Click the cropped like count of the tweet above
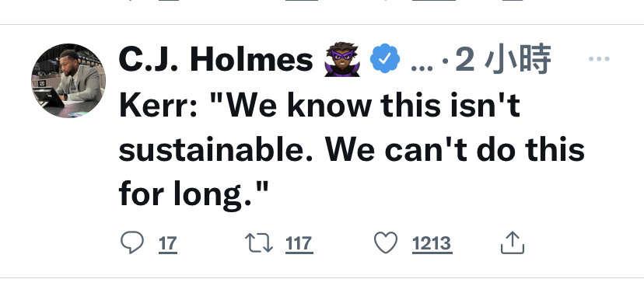 pyautogui.click(x=434, y=1)
